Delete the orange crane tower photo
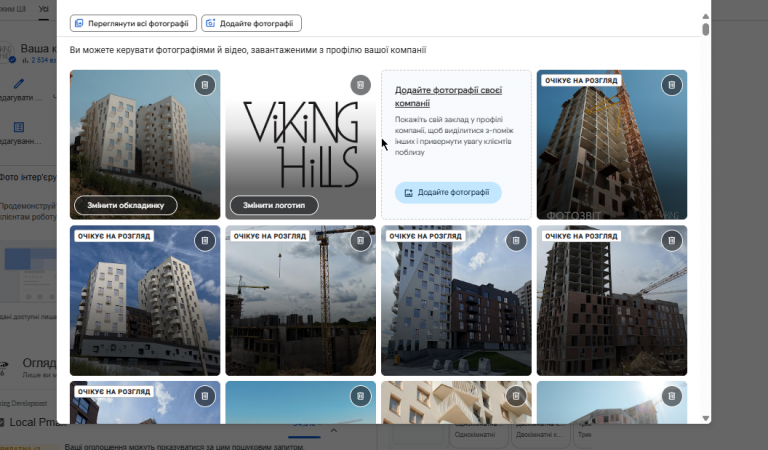768x450 pixels. (672, 85)
